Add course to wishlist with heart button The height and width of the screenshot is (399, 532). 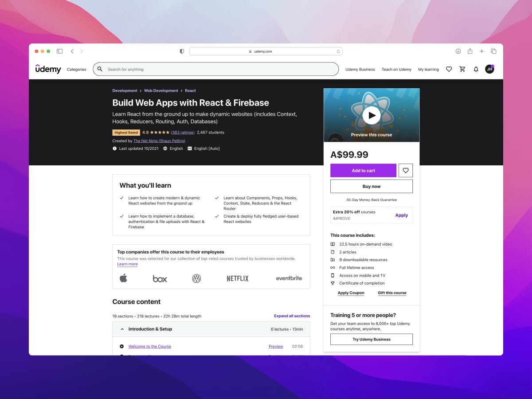point(406,171)
